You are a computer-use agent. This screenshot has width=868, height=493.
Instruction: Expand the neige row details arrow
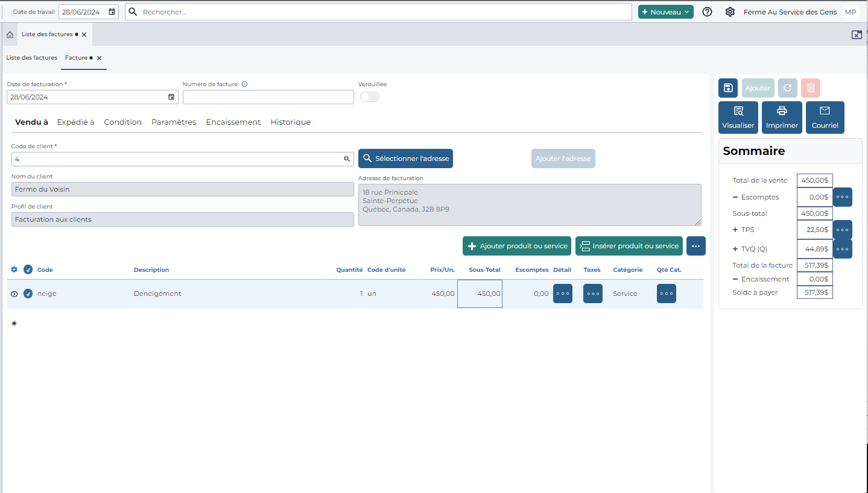click(x=14, y=294)
